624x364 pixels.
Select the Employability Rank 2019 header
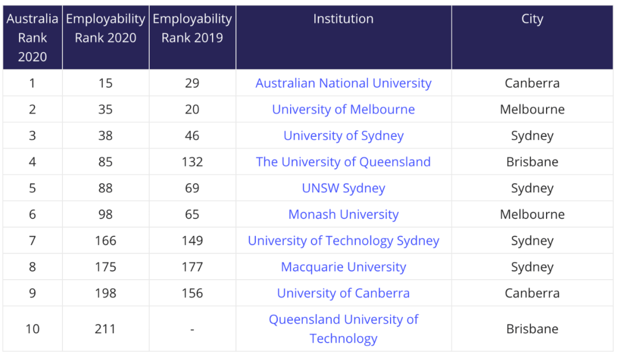coord(192,28)
